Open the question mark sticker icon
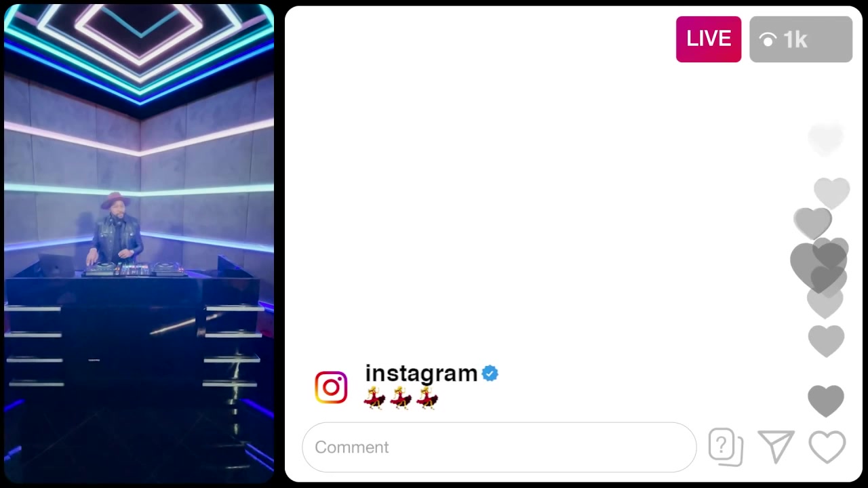Image resolution: width=868 pixels, height=488 pixels. pos(725,447)
